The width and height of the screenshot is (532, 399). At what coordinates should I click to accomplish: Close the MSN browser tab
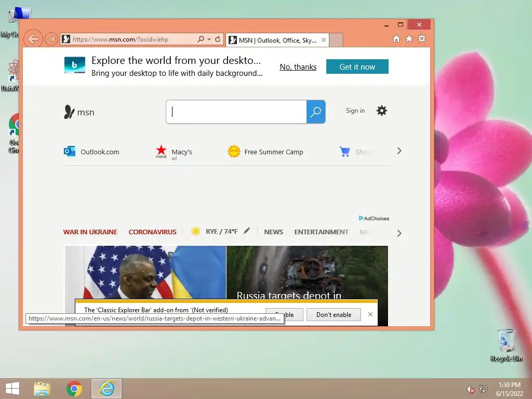pos(324,40)
